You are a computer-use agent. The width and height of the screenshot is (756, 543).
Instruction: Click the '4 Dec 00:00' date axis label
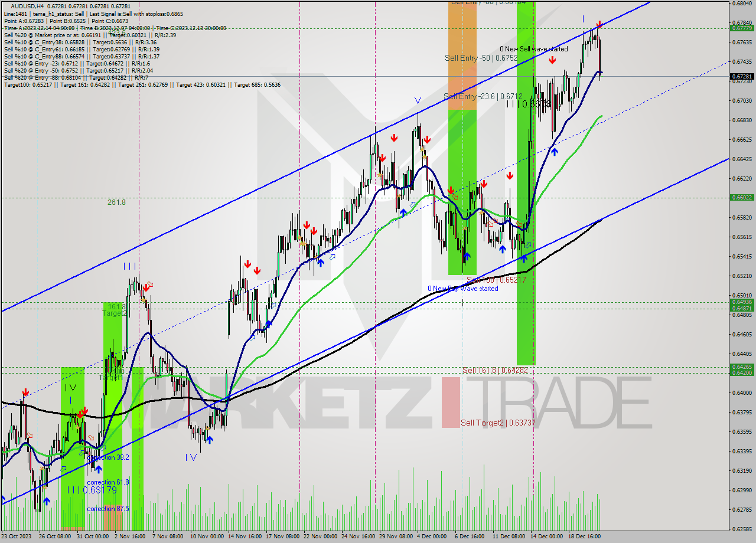pyautogui.click(x=432, y=537)
